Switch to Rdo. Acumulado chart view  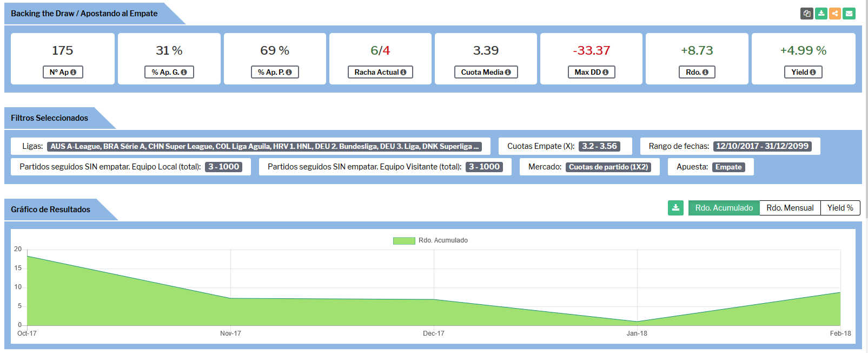click(724, 208)
